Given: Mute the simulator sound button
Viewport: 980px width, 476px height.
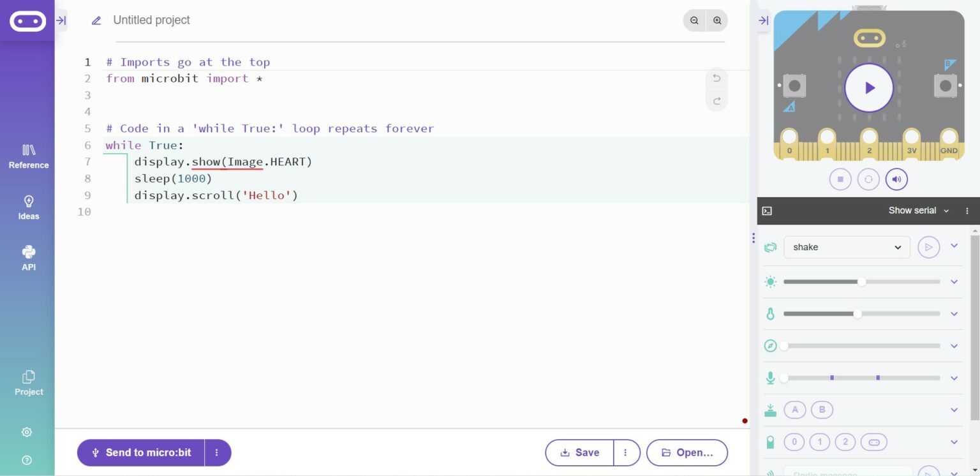Looking at the screenshot, I should click(x=896, y=179).
